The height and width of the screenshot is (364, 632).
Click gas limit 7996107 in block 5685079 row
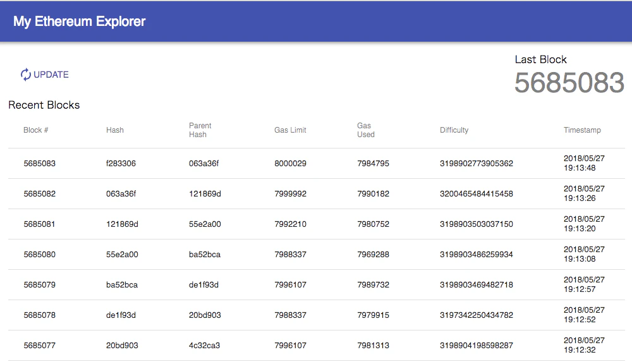(290, 284)
